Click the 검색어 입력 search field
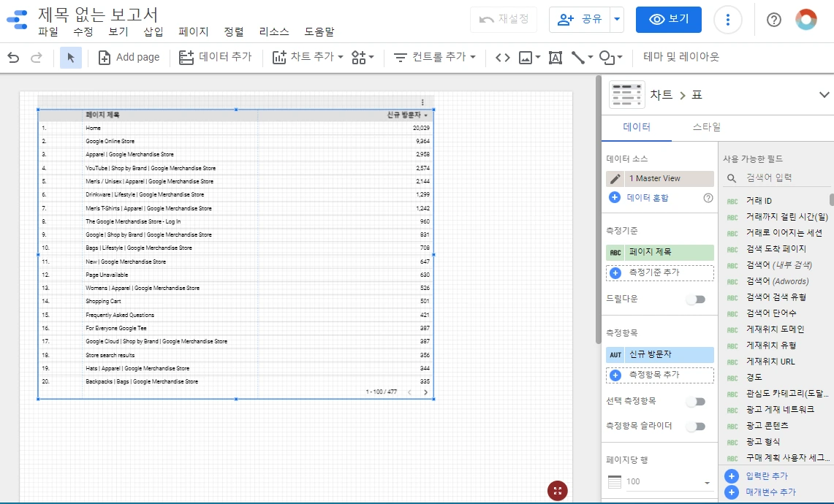Viewport: 834px width, 504px height. (776, 177)
